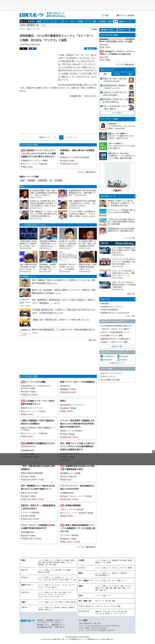Open the Instagram icon in SNS box
The image size is (155, 644).
point(102,359)
